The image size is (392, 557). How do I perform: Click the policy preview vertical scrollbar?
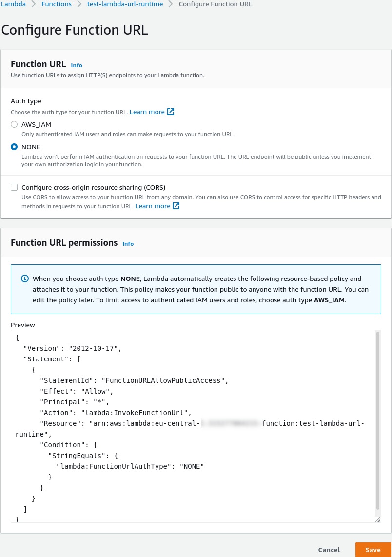point(378,421)
